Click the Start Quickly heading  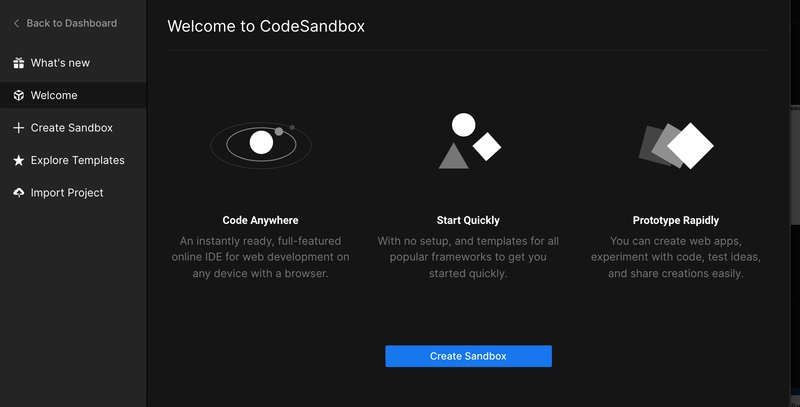[x=468, y=220]
